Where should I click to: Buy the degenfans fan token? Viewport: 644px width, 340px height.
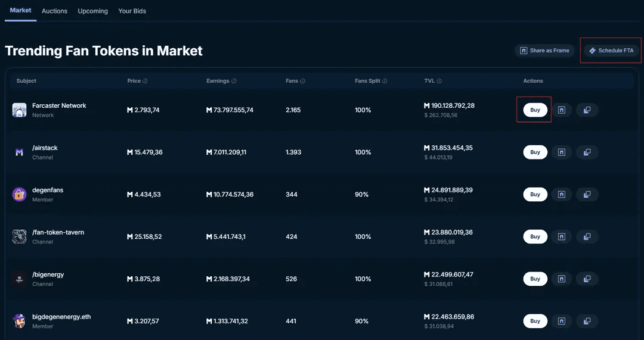[x=535, y=194]
